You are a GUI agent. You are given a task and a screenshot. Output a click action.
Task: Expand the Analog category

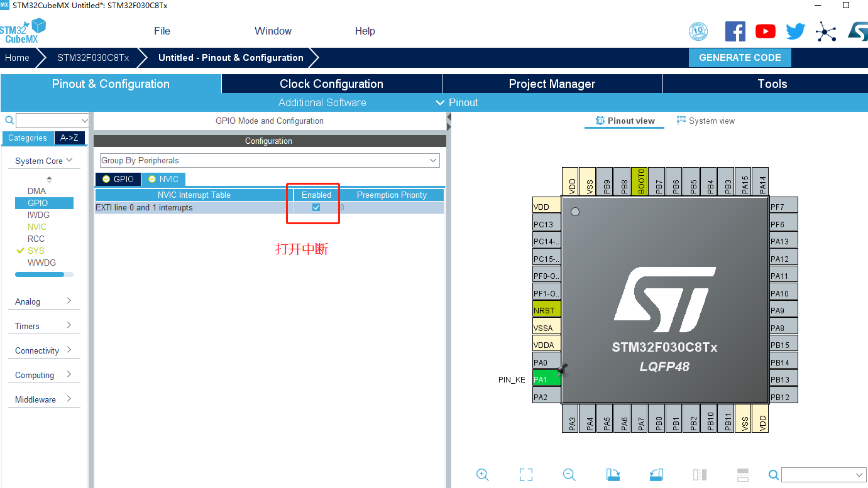click(44, 301)
